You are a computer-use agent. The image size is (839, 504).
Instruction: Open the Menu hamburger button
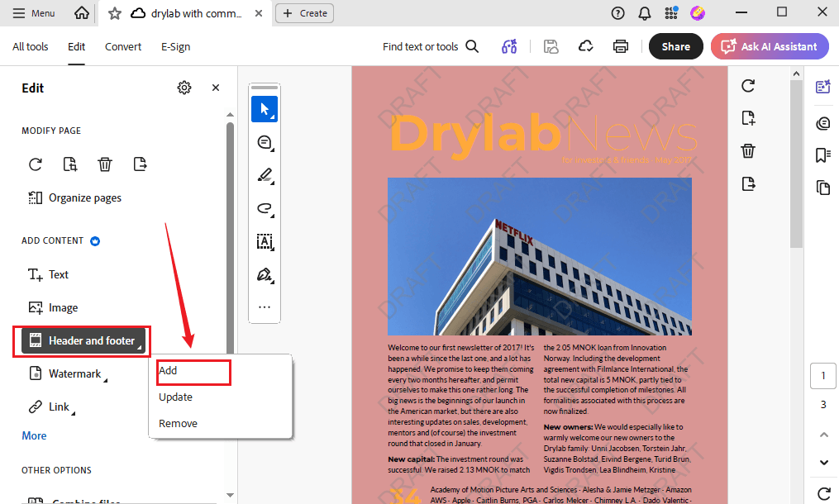pyautogui.click(x=34, y=13)
